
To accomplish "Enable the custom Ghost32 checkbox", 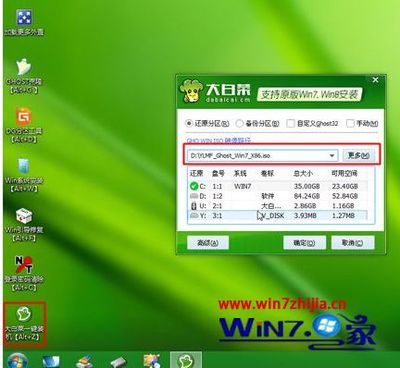I will (x=290, y=123).
